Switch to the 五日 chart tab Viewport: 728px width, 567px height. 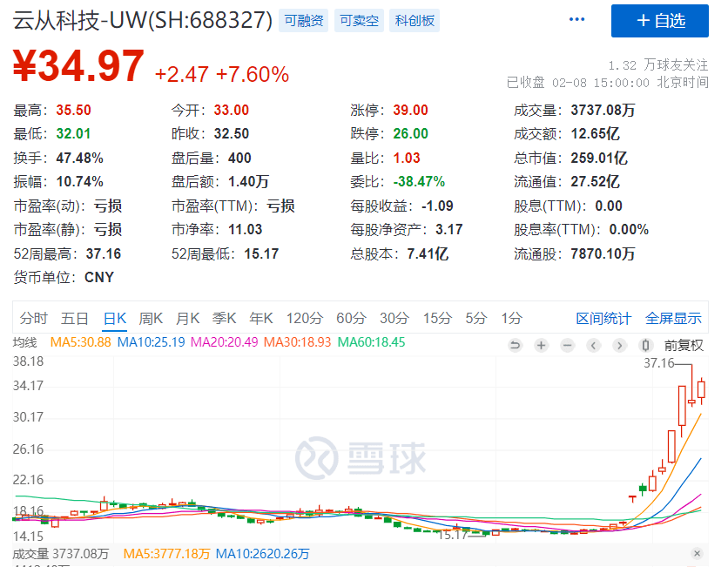(75, 318)
